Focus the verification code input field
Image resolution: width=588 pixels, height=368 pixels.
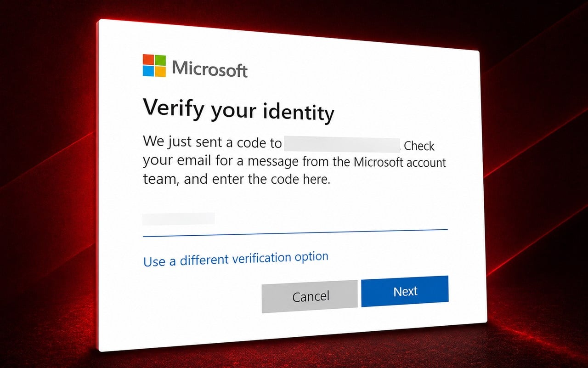(295, 223)
